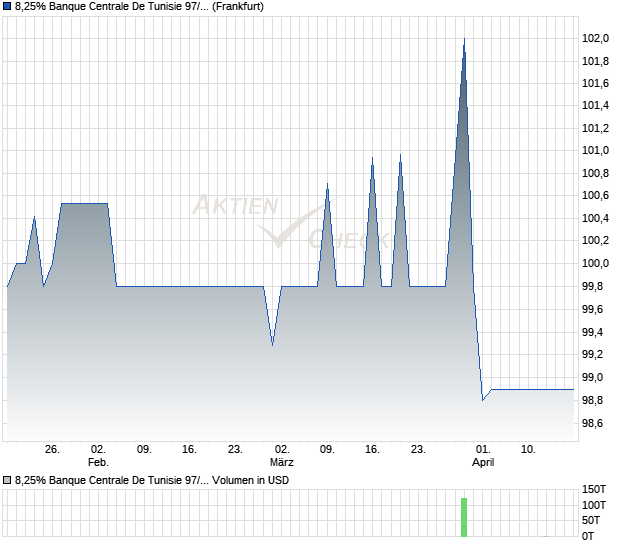Click the green volume bar
The height and width of the screenshot is (546, 620).
point(464,517)
